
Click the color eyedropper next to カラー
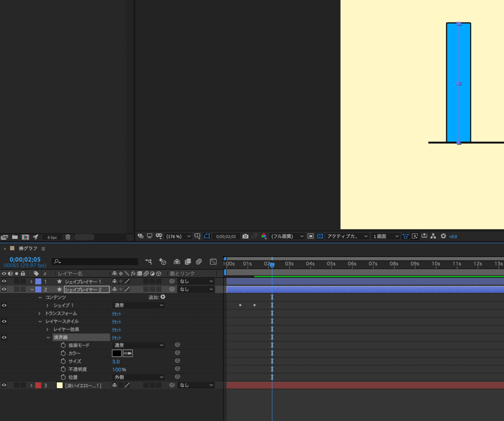tap(128, 353)
